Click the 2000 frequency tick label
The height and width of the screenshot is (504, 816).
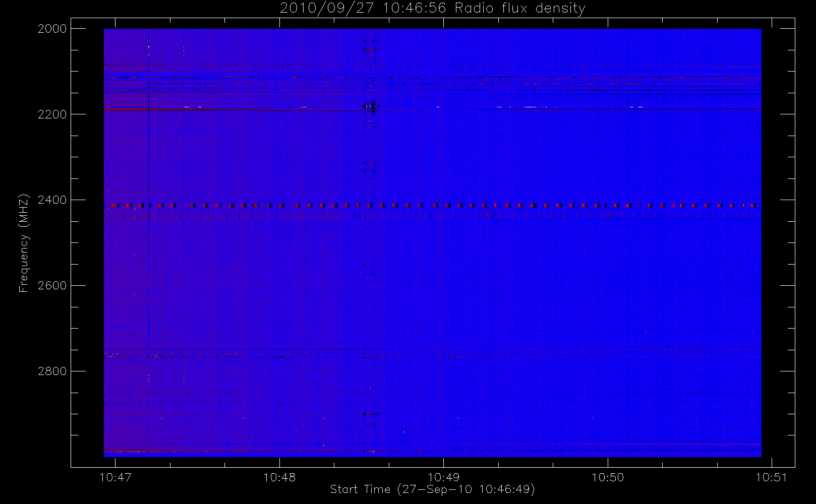click(52, 29)
